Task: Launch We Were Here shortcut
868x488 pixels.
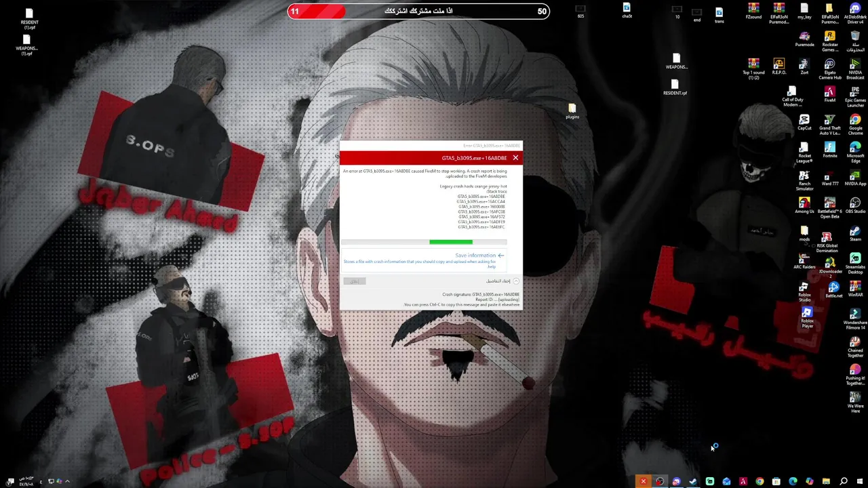Action: tap(855, 403)
